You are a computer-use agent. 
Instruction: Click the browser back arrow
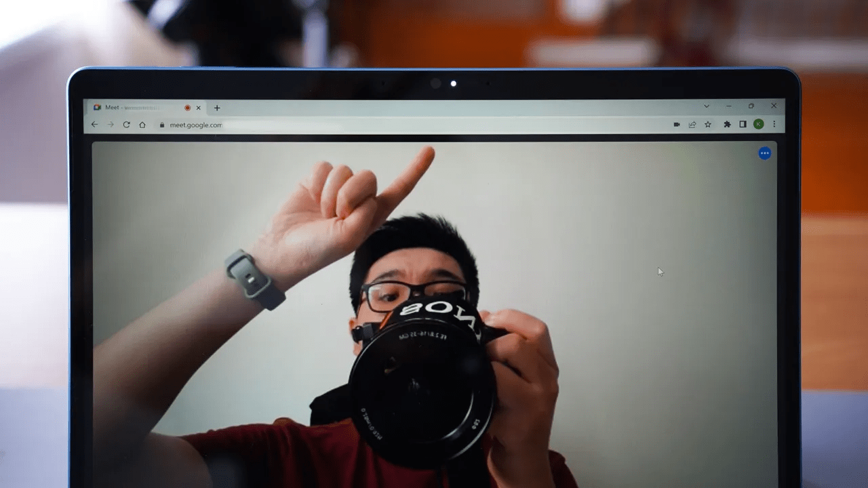(94, 125)
